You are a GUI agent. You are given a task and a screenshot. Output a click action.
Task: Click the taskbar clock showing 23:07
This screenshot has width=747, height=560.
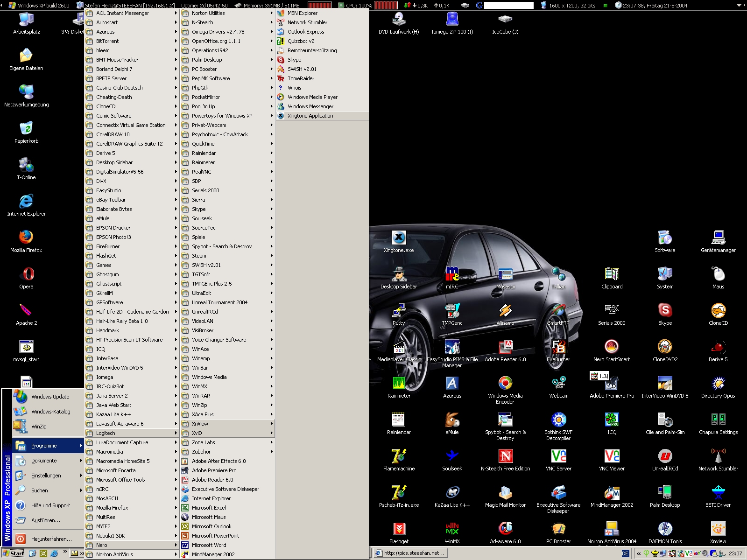[x=735, y=553]
